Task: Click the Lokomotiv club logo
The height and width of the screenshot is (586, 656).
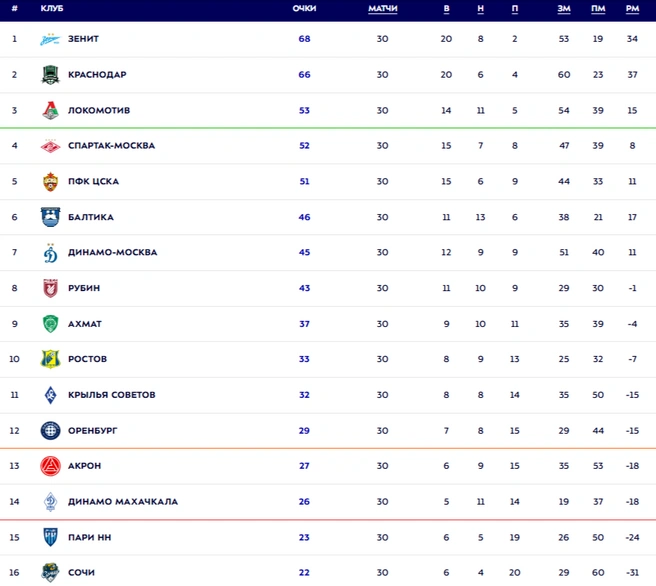Action: [x=50, y=110]
